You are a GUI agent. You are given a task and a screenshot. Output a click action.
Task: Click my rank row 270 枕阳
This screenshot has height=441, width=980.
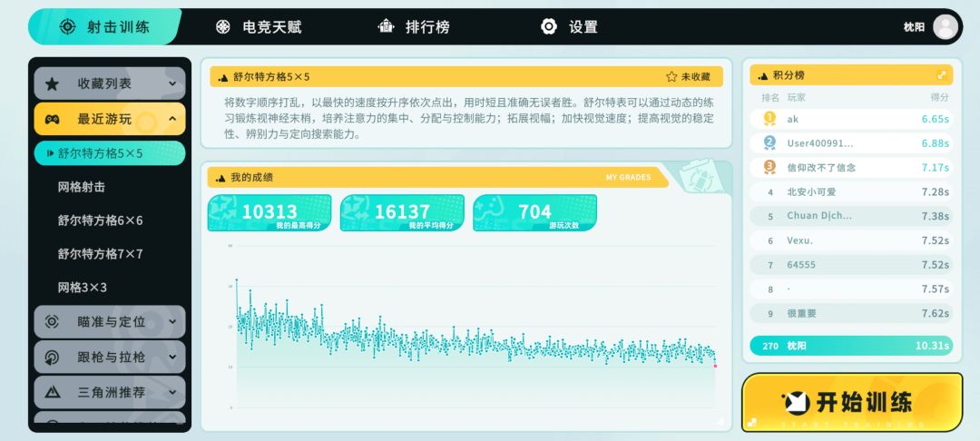click(x=851, y=346)
